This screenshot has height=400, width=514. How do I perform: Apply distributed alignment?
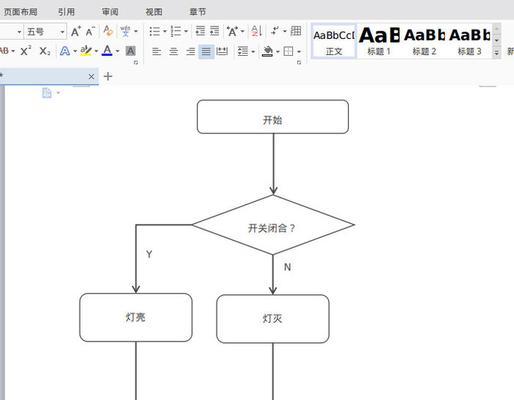pos(222,51)
